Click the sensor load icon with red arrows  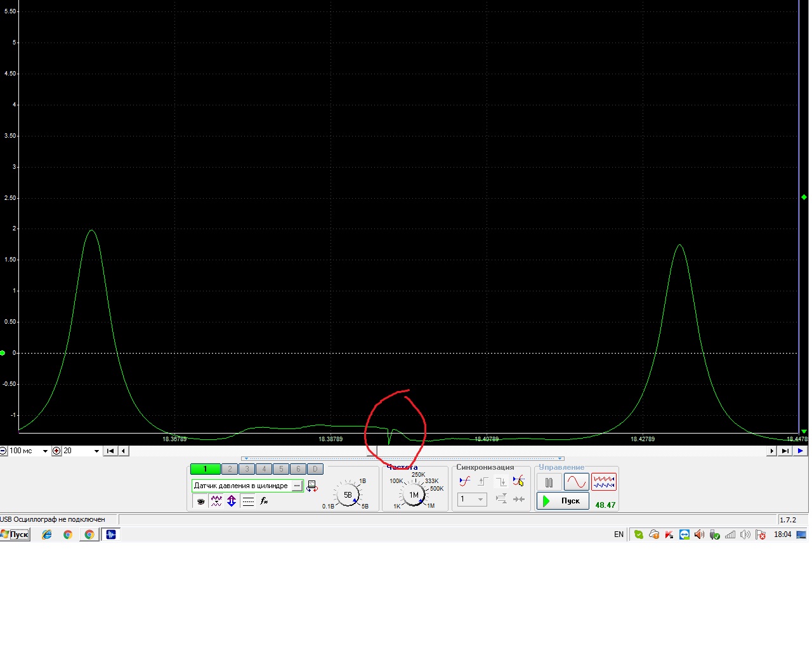pos(311,486)
